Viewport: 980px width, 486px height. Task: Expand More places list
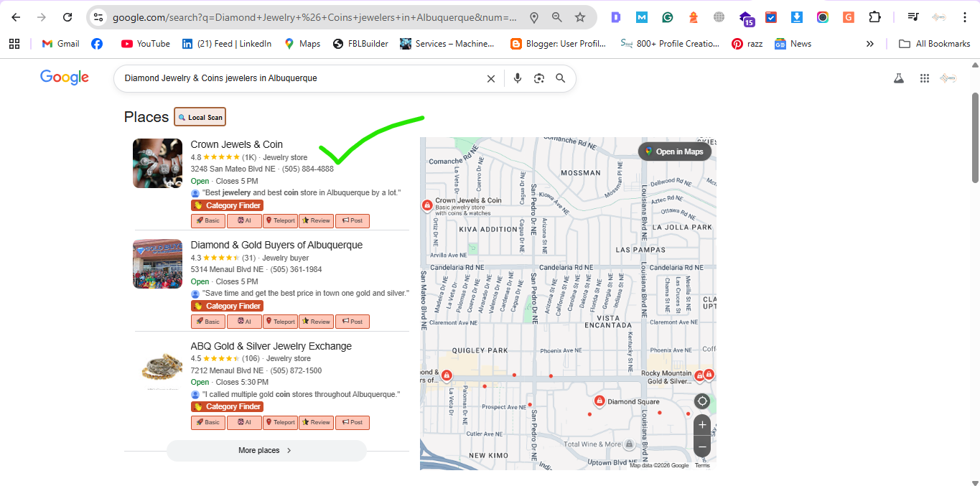pyautogui.click(x=266, y=451)
